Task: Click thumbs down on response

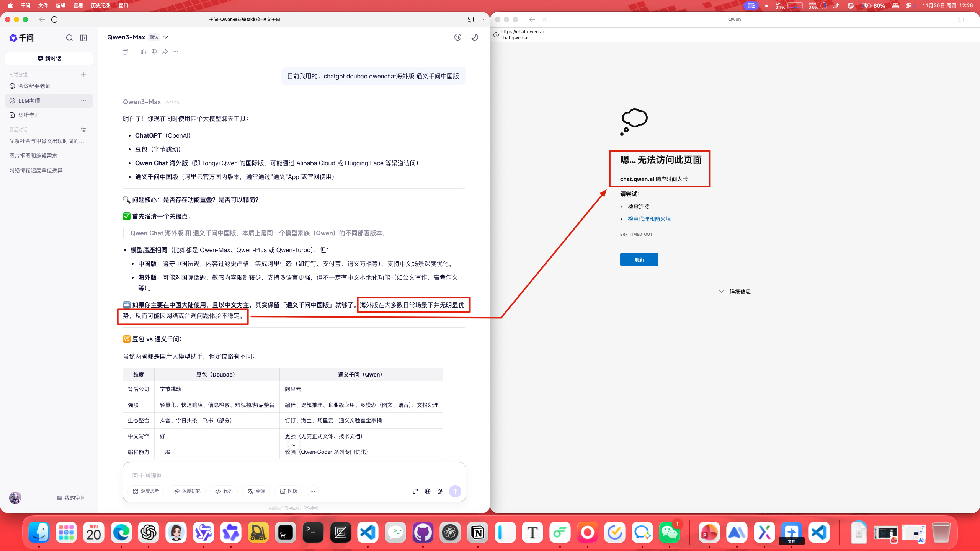Action: 154,52
